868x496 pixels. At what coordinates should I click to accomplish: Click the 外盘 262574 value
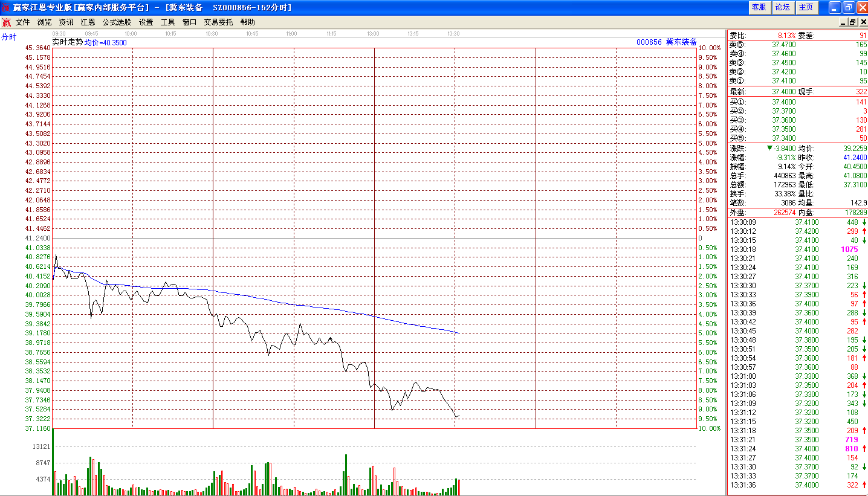[785, 213]
